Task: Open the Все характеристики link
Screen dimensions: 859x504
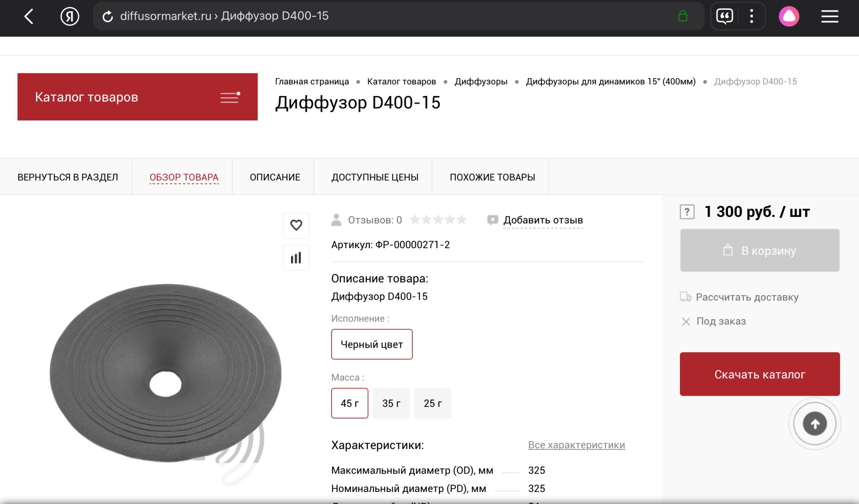Action: (576, 445)
